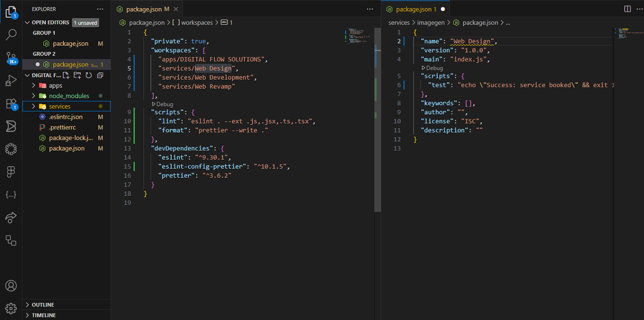Open .eslintrc.json from file explorer
The height and width of the screenshot is (320, 644).
pos(65,117)
